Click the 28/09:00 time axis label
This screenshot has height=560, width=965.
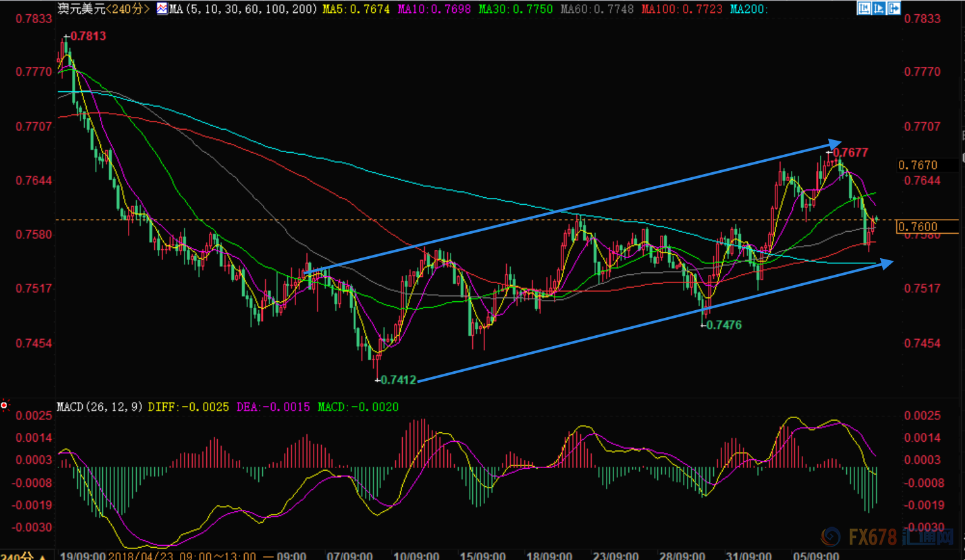click(x=682, y=556)
